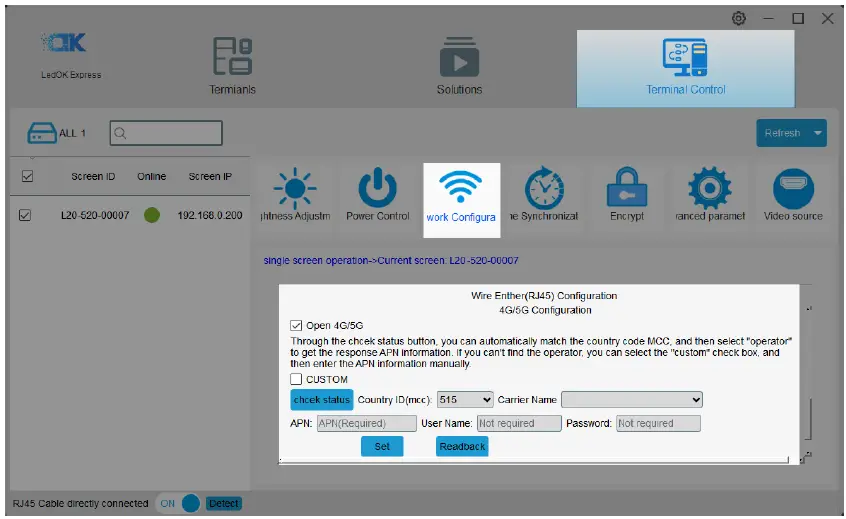Click the 4G/5G Configuration heading
The width and height of the screenshot is (846, 519).
[545, 310]
